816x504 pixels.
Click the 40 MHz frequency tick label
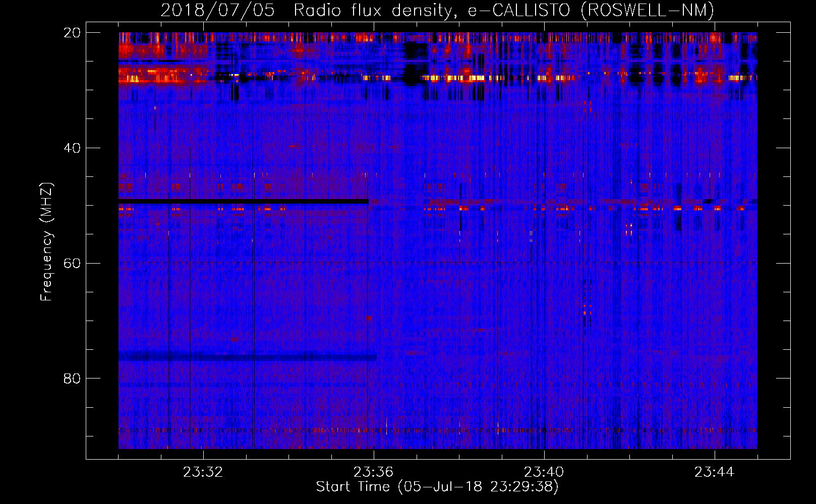pos(72,148)
